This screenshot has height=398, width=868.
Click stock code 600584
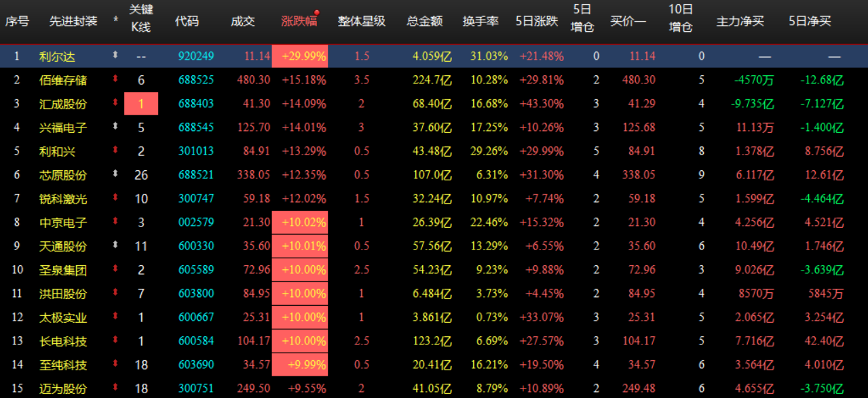[x=196, y=341]
